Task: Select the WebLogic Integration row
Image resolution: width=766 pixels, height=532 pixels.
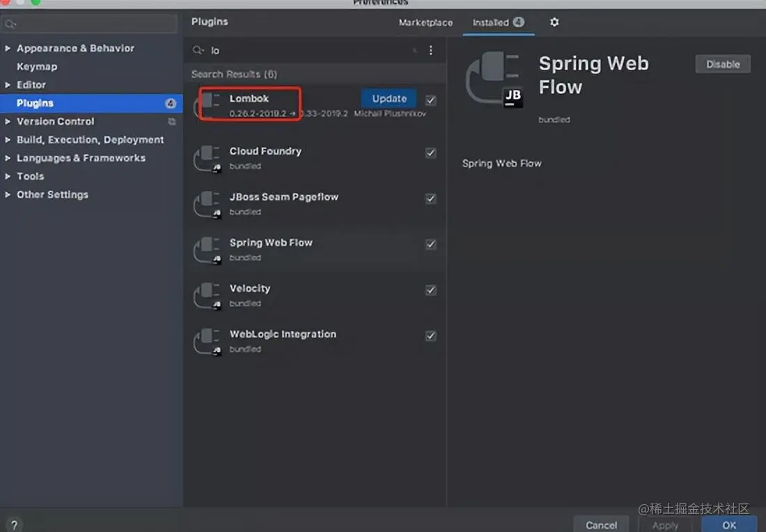Action: pos(315,341)
